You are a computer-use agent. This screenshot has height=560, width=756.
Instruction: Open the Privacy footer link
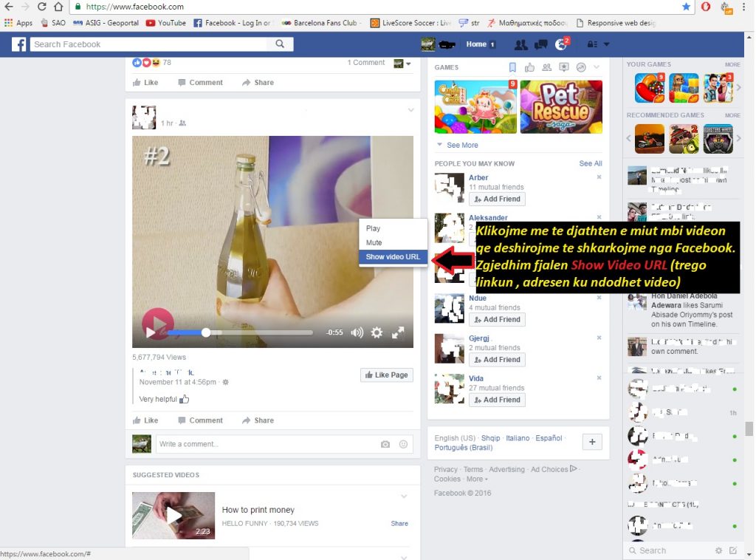click(445, 469)
